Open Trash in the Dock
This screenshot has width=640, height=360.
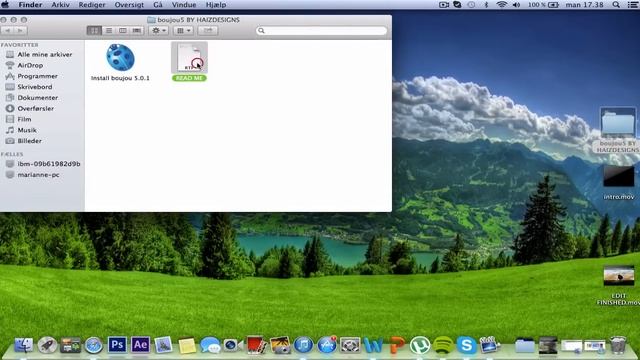[618, 345]
